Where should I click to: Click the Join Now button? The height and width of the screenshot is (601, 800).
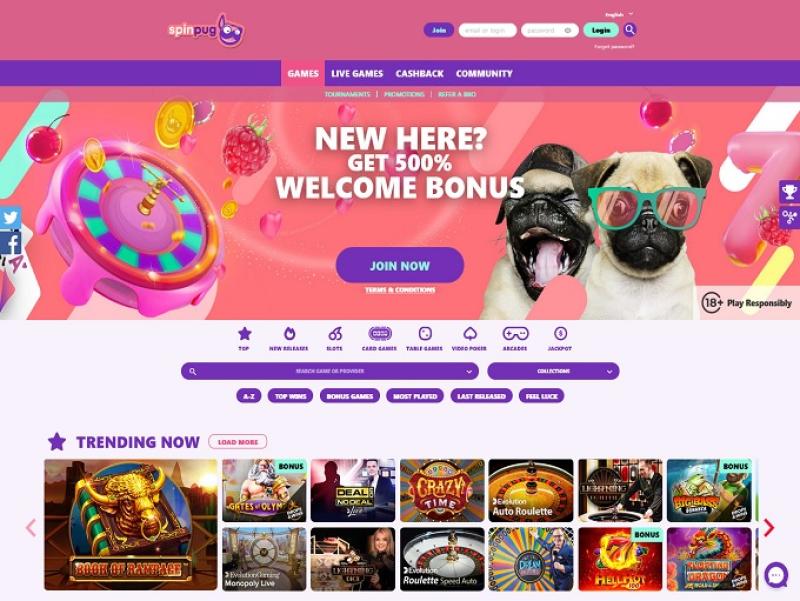399,265
